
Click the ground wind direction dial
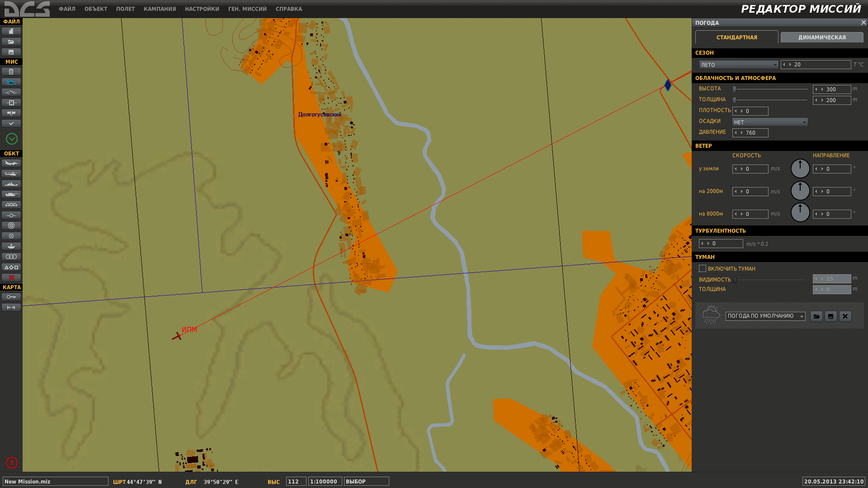tap(800, 169)
